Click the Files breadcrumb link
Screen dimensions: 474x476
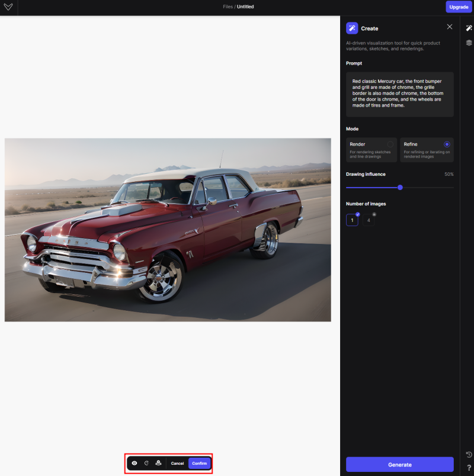click(228, 7)
